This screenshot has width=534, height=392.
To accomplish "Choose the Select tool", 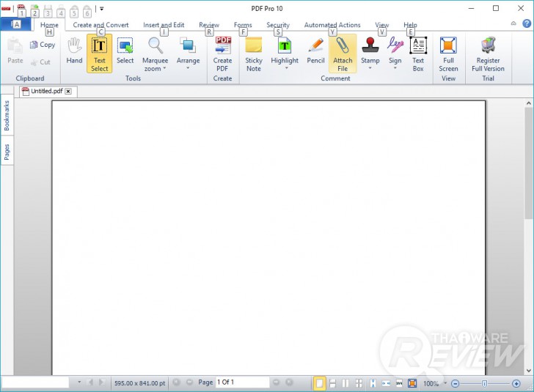I will point(125,51).
